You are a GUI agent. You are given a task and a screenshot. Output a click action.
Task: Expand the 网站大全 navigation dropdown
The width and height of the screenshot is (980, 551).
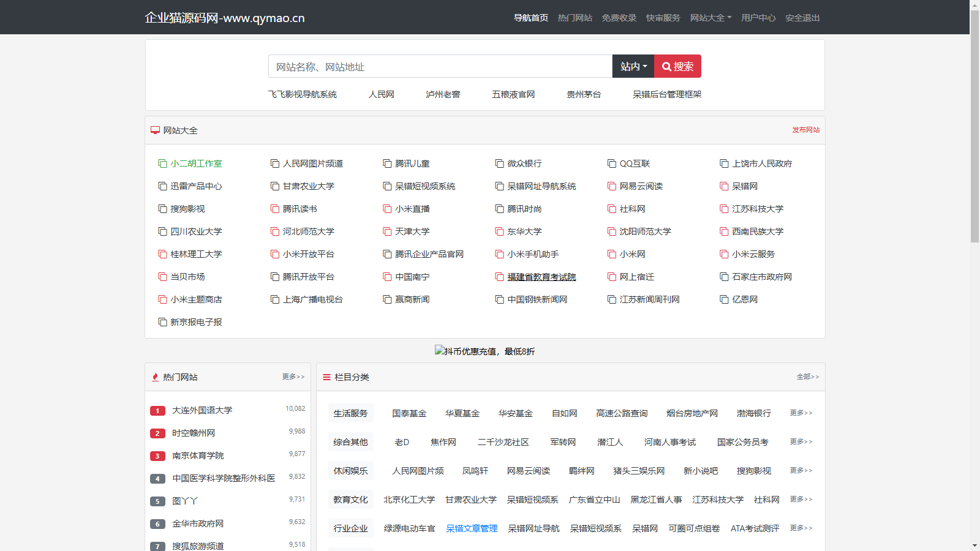point(710,18)
